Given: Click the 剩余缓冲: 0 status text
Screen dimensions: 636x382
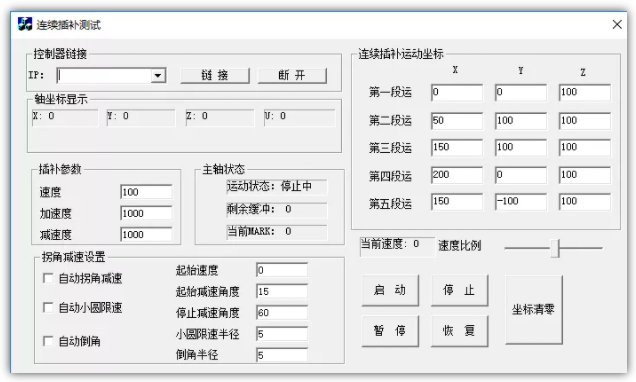Looking at the screenshot, I should click(x=277, y=210).
